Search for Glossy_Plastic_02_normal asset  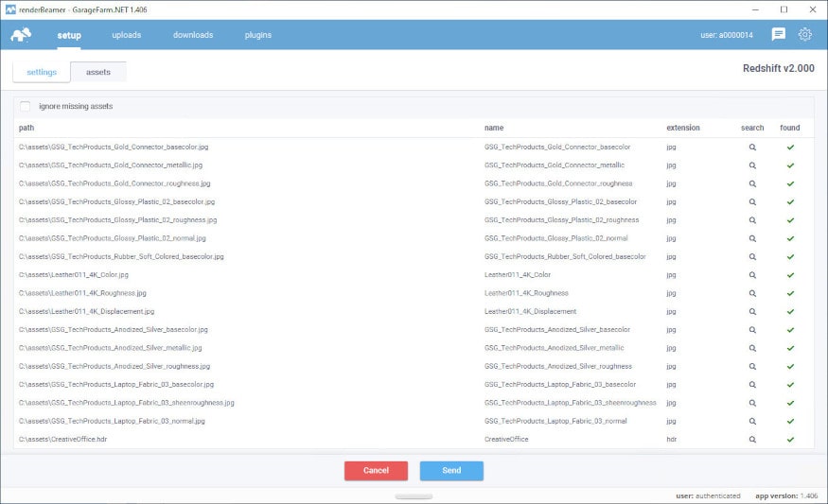pyautogui.click(x=752, y=238)
